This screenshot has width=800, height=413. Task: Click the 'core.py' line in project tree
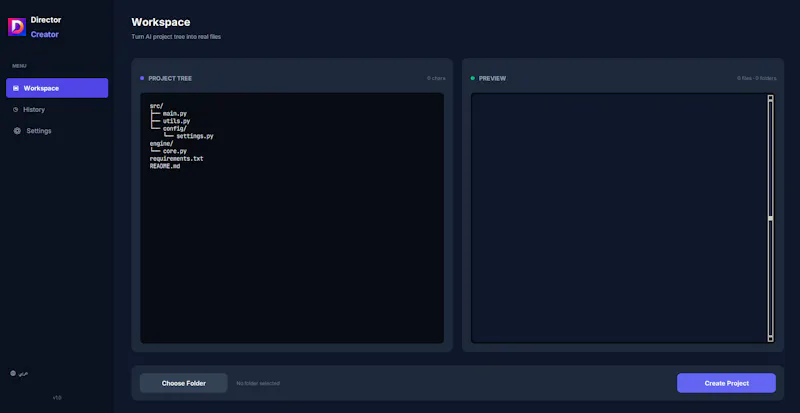[175, 151]
